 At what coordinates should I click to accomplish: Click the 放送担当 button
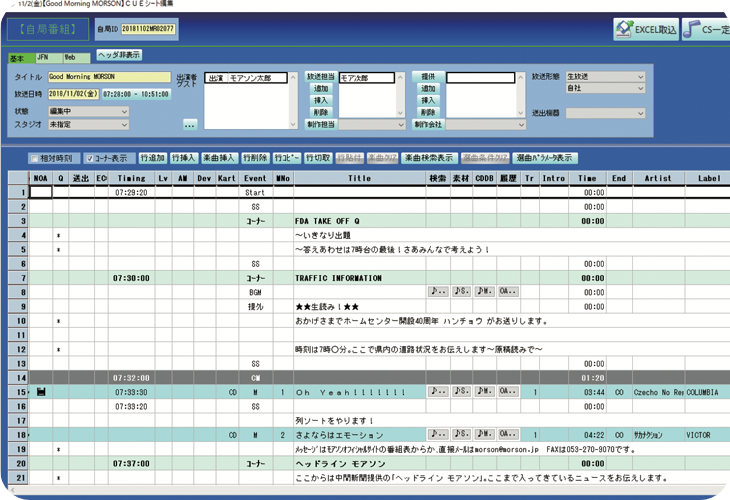click(321, 76)
